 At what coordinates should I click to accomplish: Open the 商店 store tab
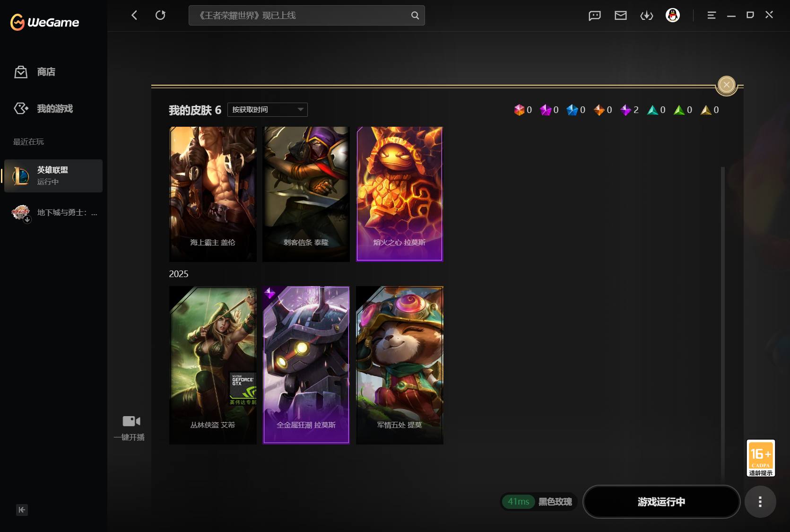(x=46, y=72)
